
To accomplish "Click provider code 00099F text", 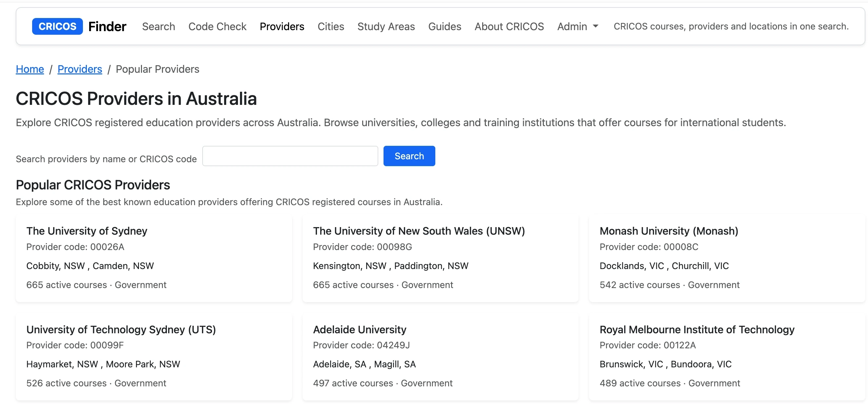I will coord(75,345).
